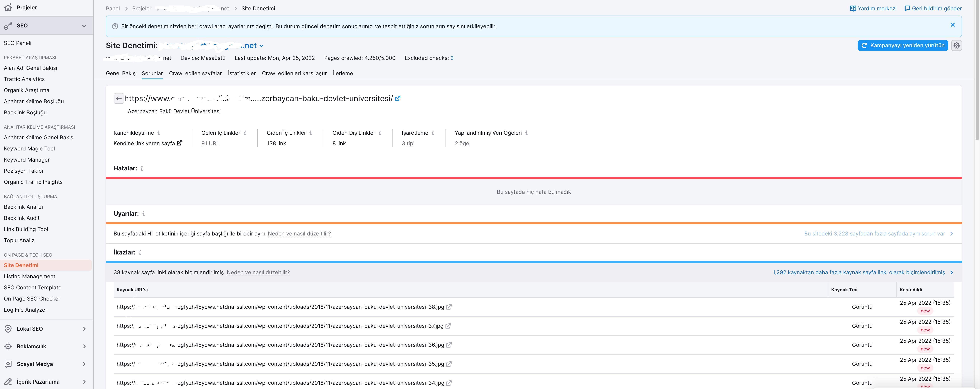Click İkazlar info icon
Image resolution: width=980 pixels, height=389 pixels.
140,252
